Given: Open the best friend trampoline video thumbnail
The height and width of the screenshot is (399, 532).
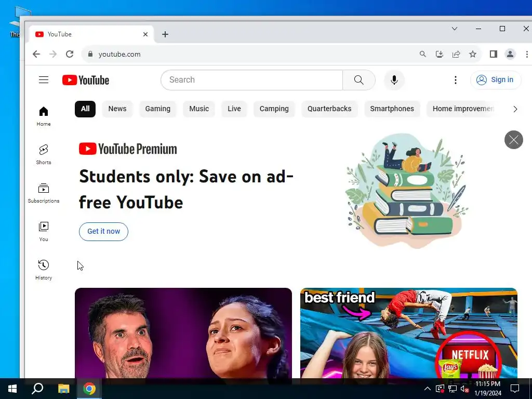Looking at the screenshot, I should 408,333.
